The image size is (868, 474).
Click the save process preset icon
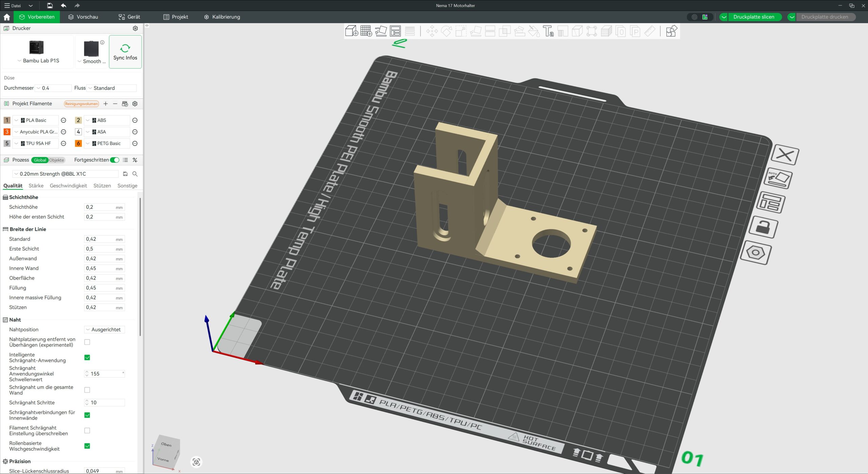[x=125, y=174]
